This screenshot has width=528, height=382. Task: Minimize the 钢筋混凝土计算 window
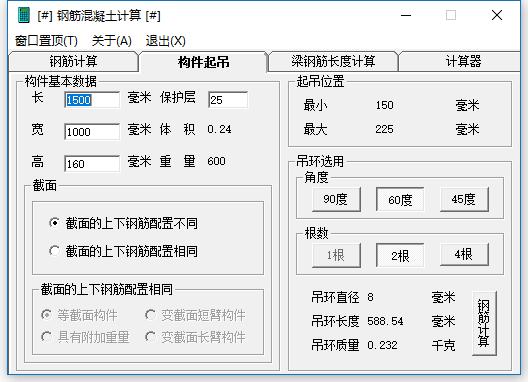tap(406, 15)
